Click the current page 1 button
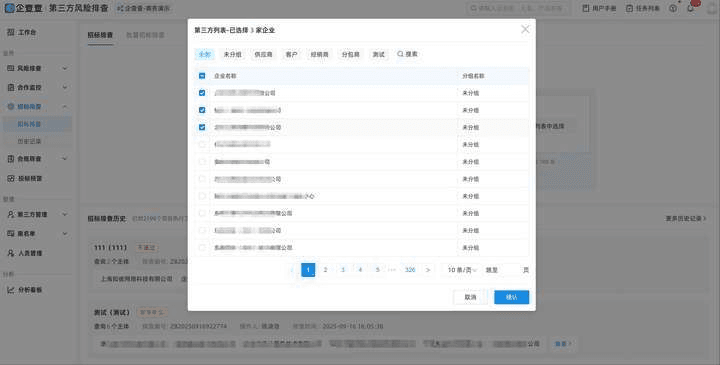 click(308, 270)
